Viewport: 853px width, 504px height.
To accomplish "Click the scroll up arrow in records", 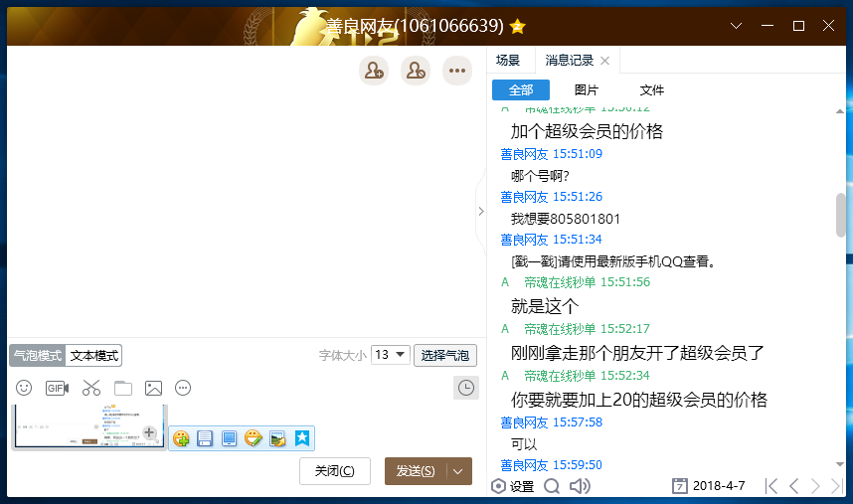I will tap(840, 111).
